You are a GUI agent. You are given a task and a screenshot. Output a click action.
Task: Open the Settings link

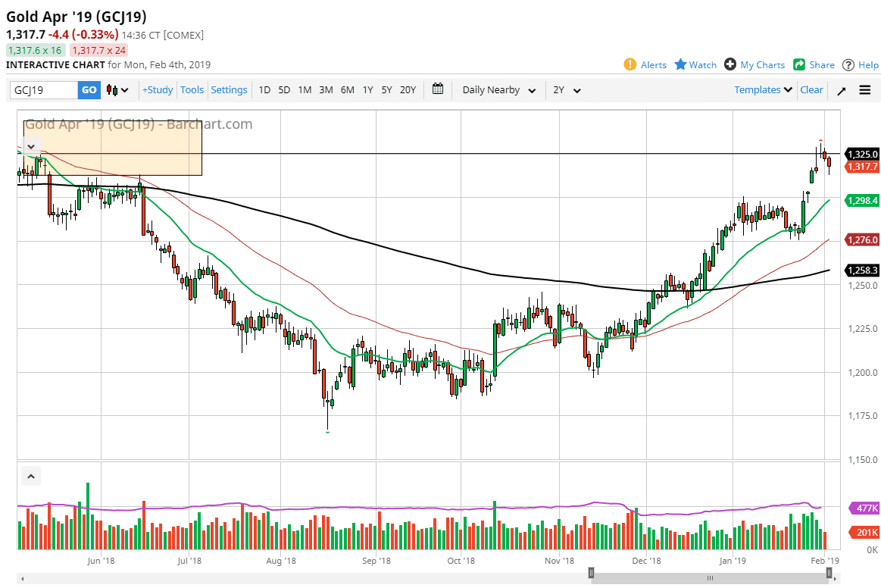pos(229,89)
